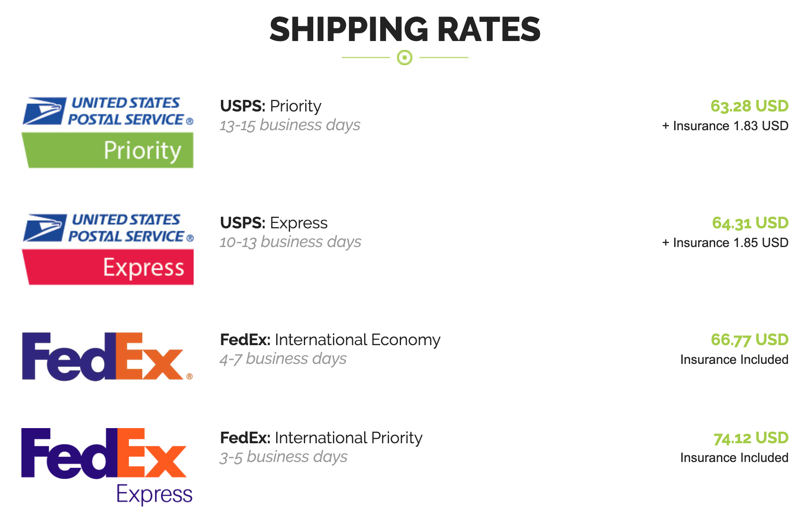Click the + Insurance 1.83 USD text
The width and height of the screenshot is (804, 532).
click(x=725, y=126)
